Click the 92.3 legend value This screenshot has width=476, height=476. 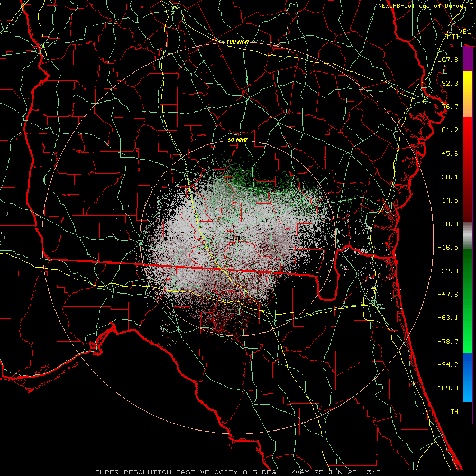pyautogui.click(x=450, y=83)
